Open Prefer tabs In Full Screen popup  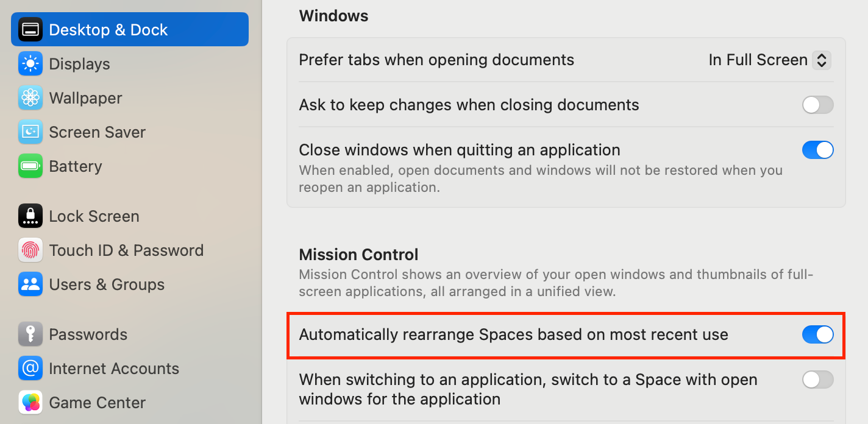click(770, 60)
